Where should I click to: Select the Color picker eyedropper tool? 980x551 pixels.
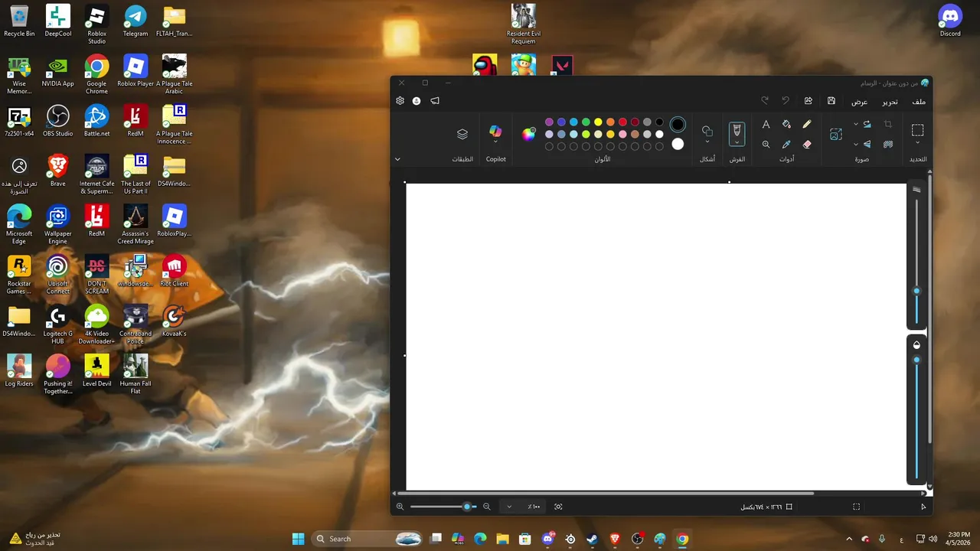786,144
